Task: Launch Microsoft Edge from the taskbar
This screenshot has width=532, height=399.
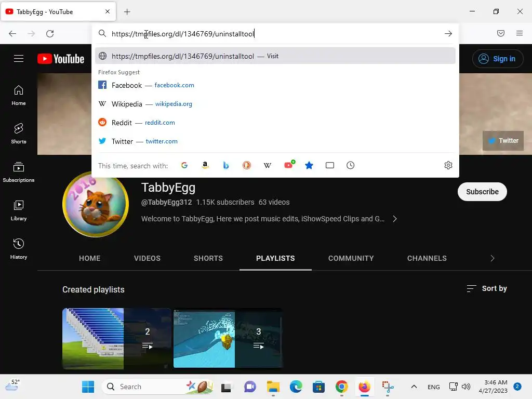Action: [296, 387]
